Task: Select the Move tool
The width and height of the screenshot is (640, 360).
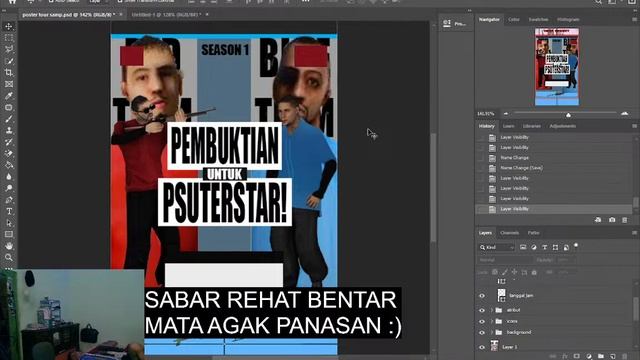Action: (9, 27)
